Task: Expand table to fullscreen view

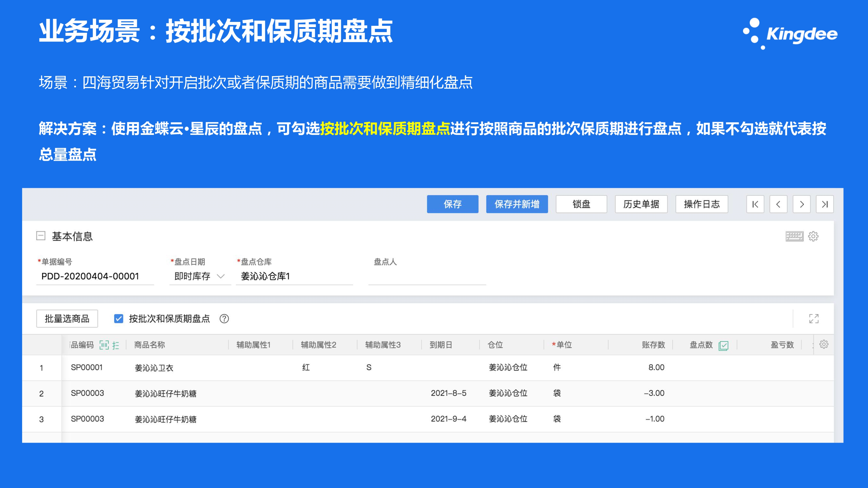Action: pyautogui.click(x=814, y=319)
